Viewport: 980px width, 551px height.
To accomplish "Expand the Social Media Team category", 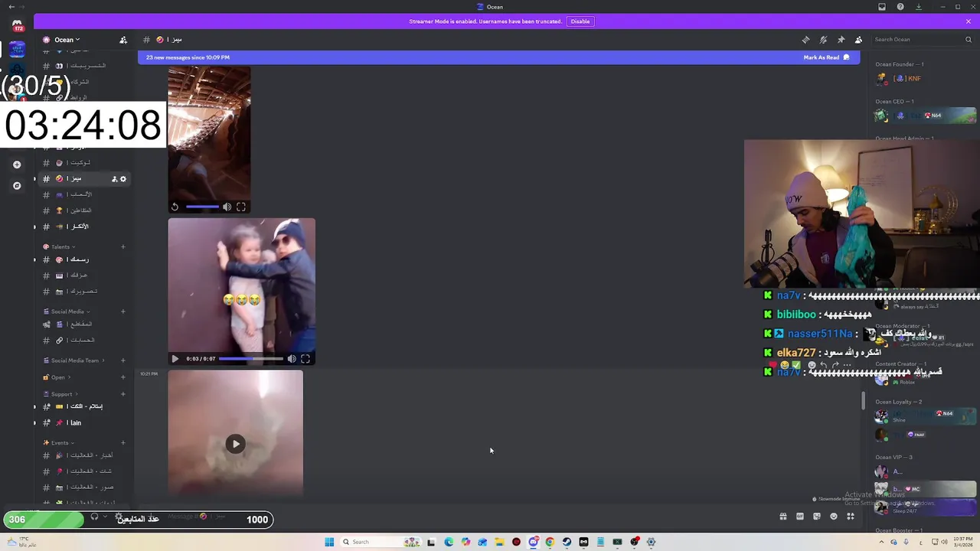I will point(75,360).
